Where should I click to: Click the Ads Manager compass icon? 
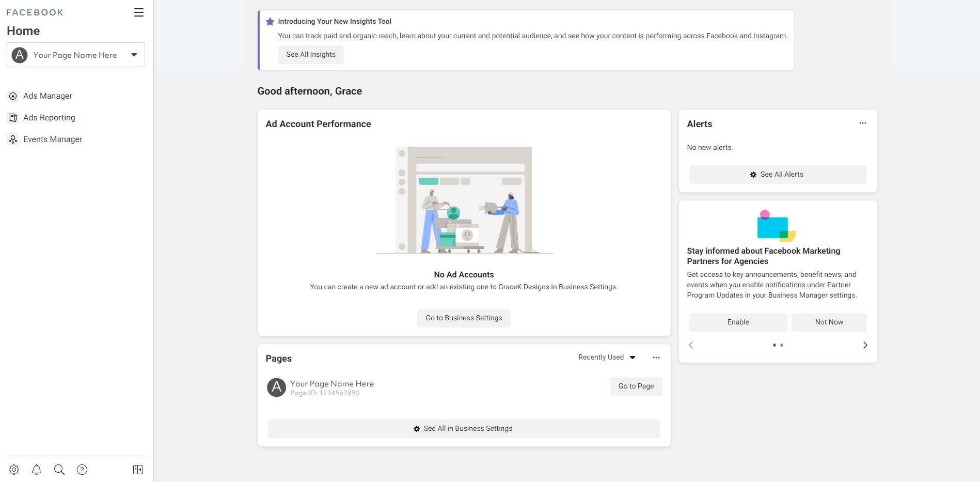pyautogui.click(x=13, y=96)
